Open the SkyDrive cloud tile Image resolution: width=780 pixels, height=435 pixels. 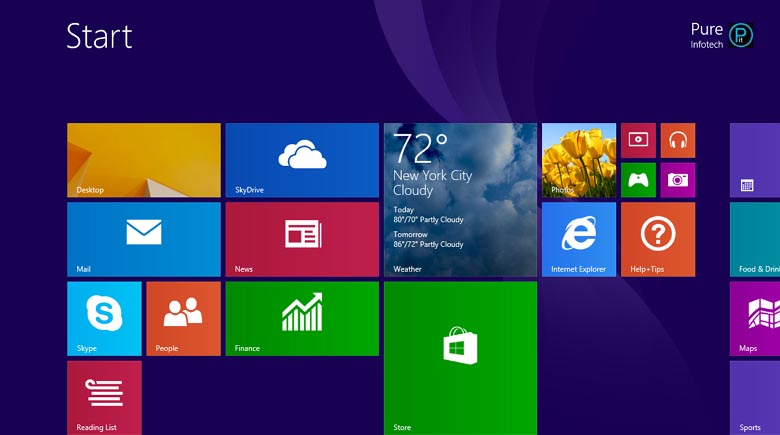(x=302, y=160)
